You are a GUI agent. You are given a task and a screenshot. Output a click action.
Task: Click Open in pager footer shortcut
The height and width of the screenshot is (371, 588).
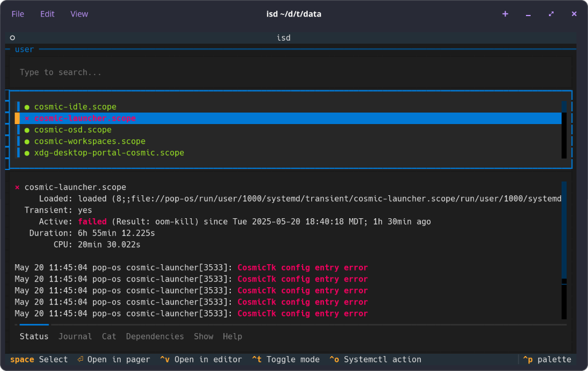[114, 360]
